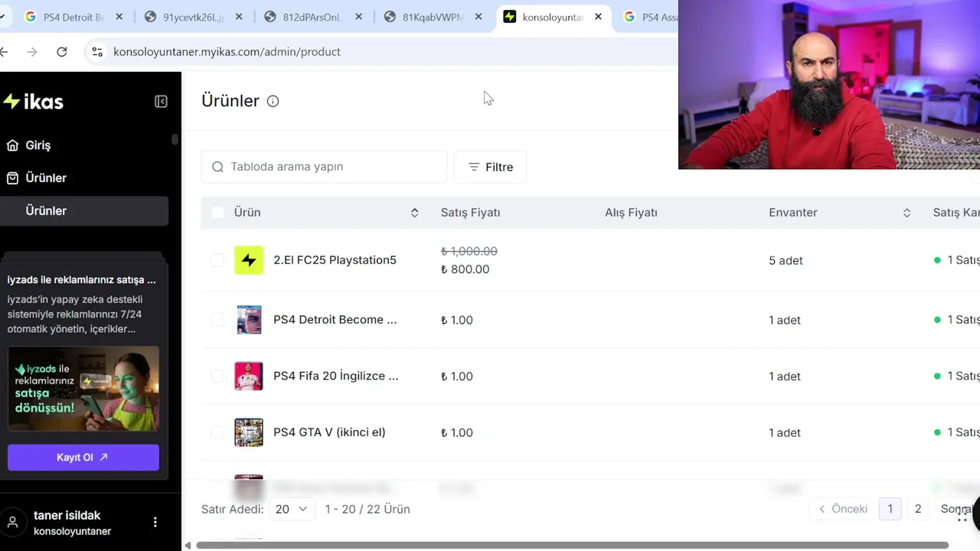Go to Sonraki page
Viewport: 980px width, 551px height.
point(955,509)
